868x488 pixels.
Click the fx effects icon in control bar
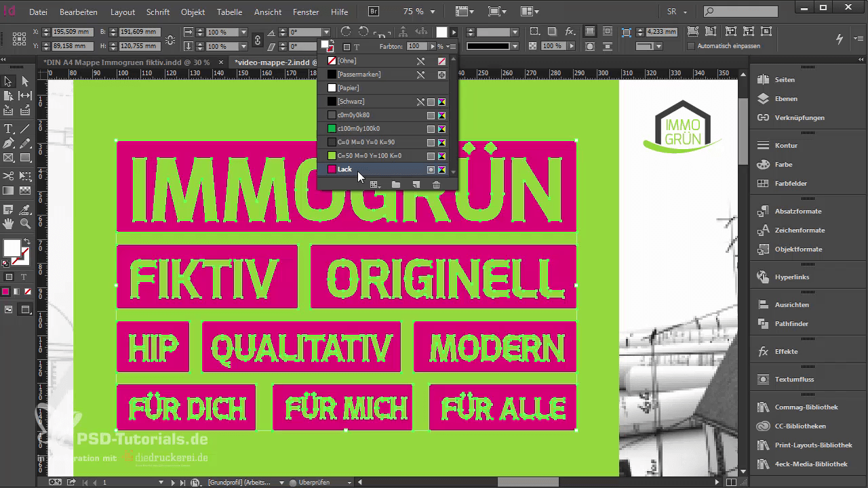pyautogui.click(x=570, y=32)
